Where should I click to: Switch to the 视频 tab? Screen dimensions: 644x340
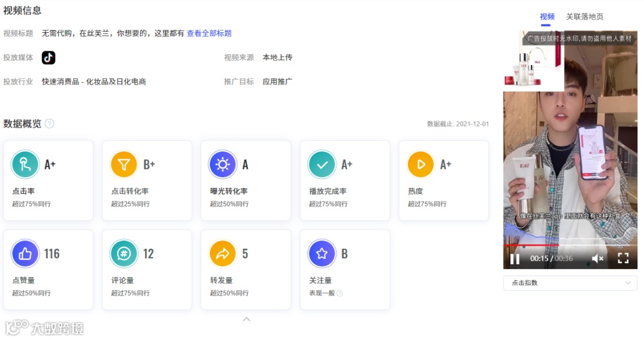(x=547, y=17)
